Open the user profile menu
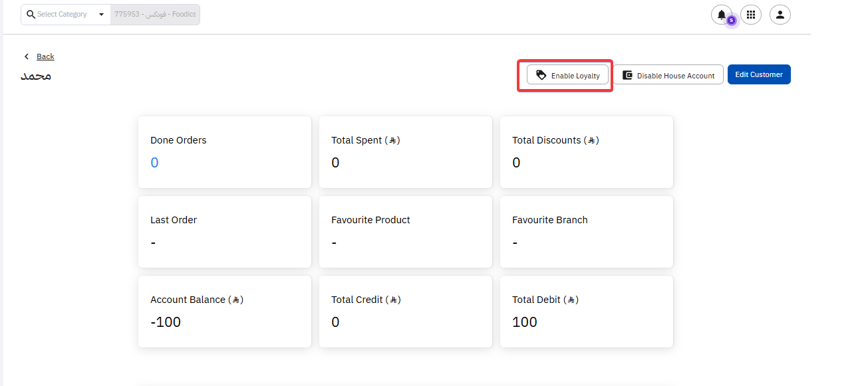868x386 pixels. click(x=780, y=15)
